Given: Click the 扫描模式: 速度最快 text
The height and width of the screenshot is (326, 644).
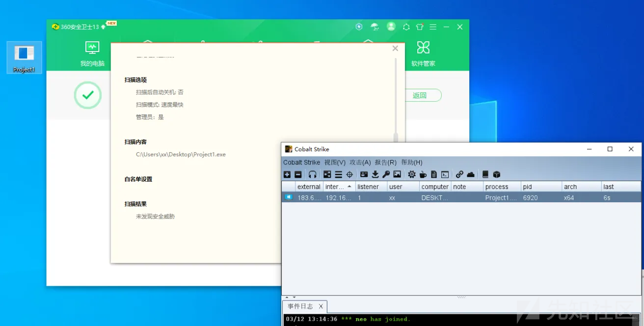Looking at the screenshot, I should [160, 105].
